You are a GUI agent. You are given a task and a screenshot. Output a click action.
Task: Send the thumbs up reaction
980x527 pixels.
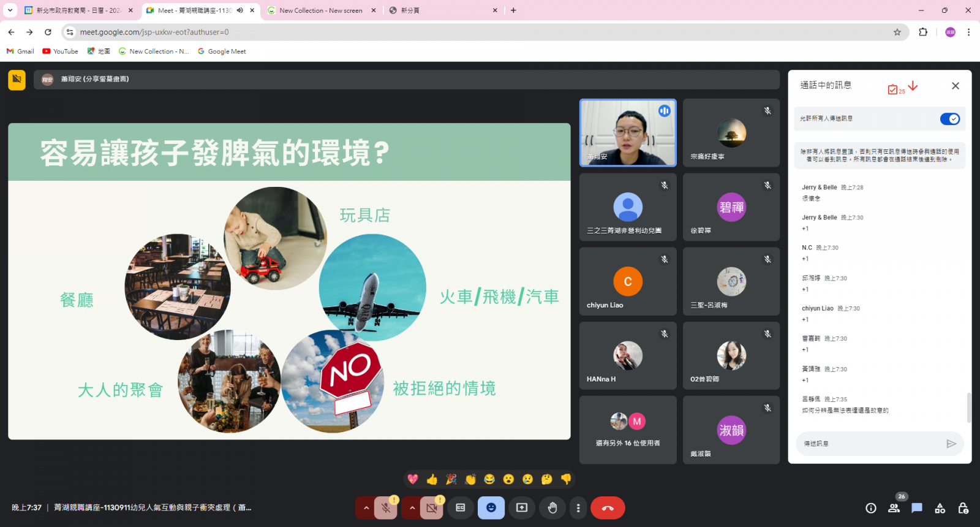tap(432, 479)
